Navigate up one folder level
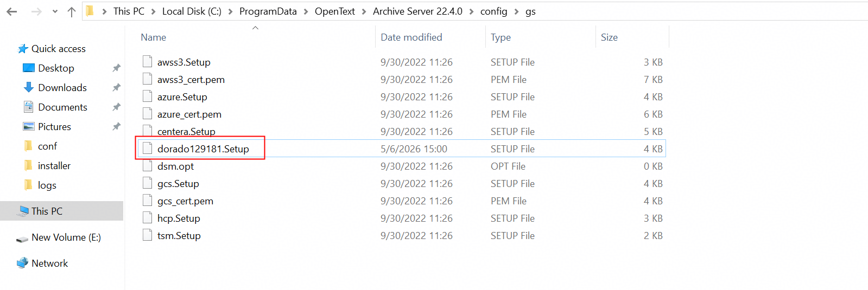The image size is (868, 290). click(72, 11)
